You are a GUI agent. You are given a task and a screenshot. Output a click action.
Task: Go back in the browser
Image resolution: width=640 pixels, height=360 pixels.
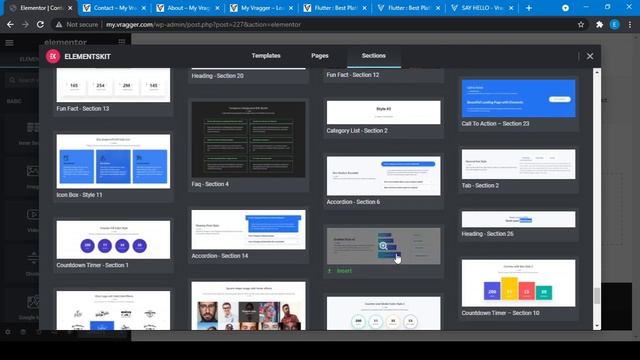point(10,24)
